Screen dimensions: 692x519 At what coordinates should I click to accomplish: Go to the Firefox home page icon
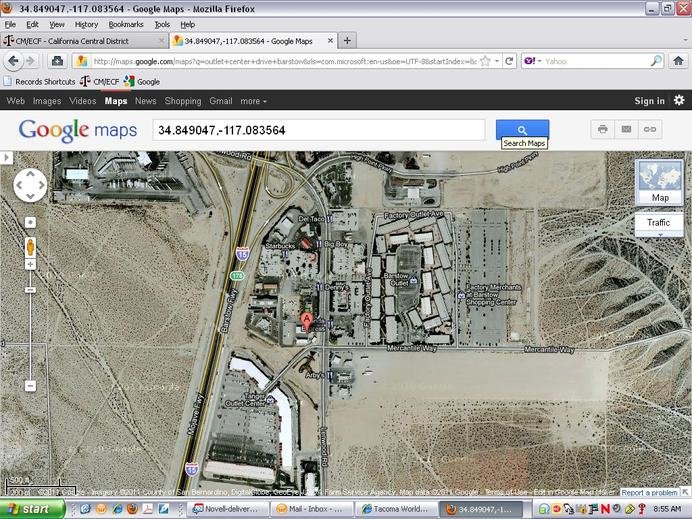tap(678, 61)
